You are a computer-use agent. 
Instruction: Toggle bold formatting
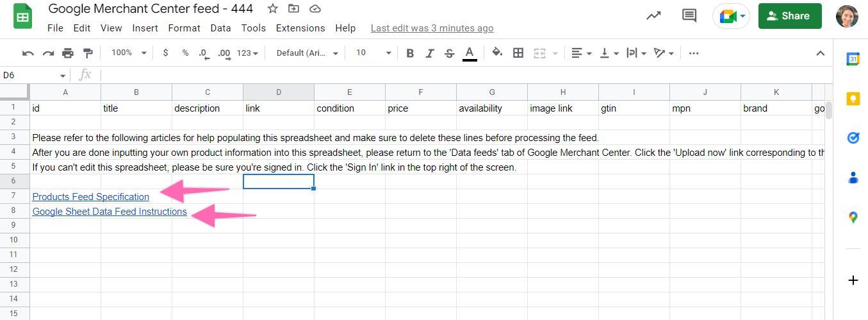pyautogui.click(x=410, y=53)
